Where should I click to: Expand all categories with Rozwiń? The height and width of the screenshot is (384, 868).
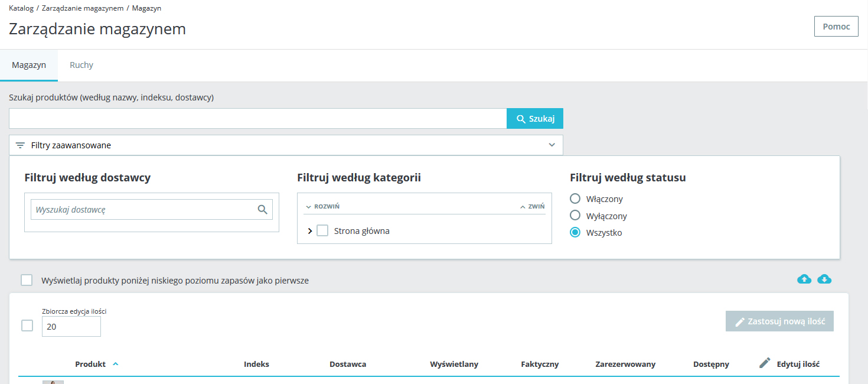(322, 207)
